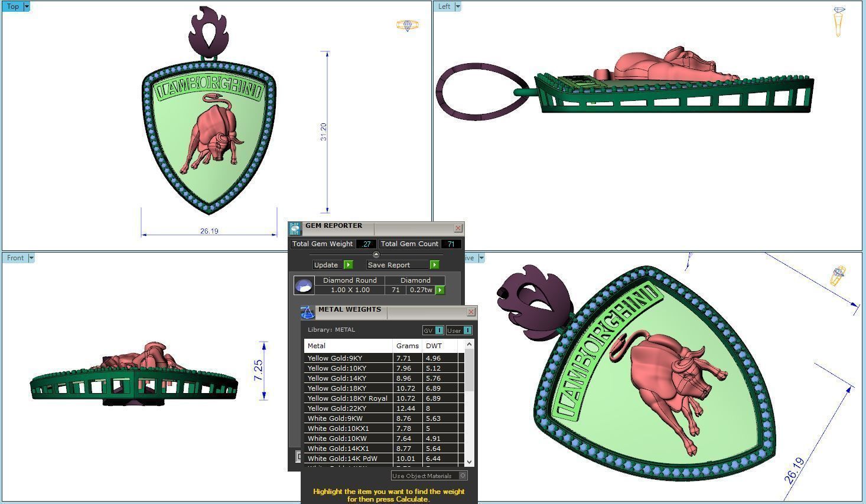This screenshot has width=866, height=504.
Task: Select the Yellow Gold:10KY row
Action: (385, 368)
